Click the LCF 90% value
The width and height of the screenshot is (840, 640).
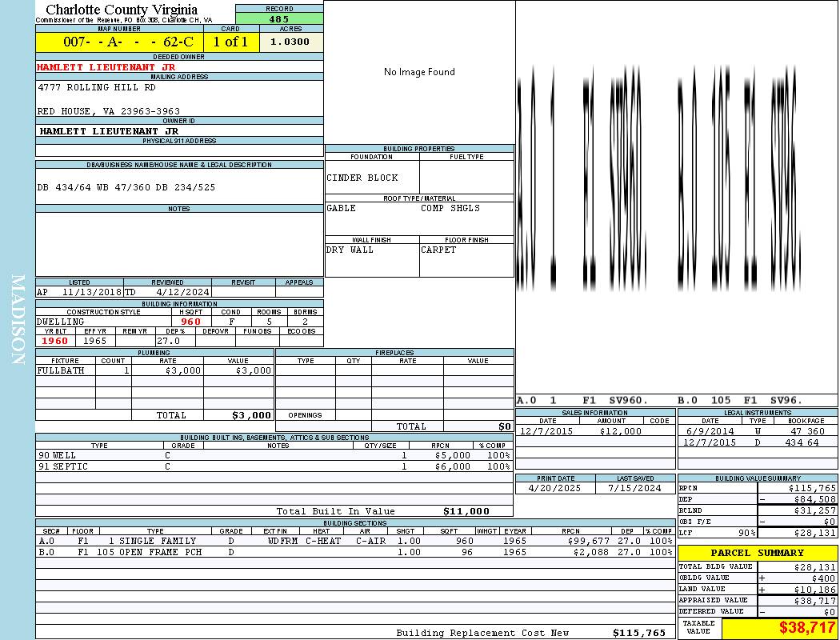pyautogui.click(x=746, y=533)
